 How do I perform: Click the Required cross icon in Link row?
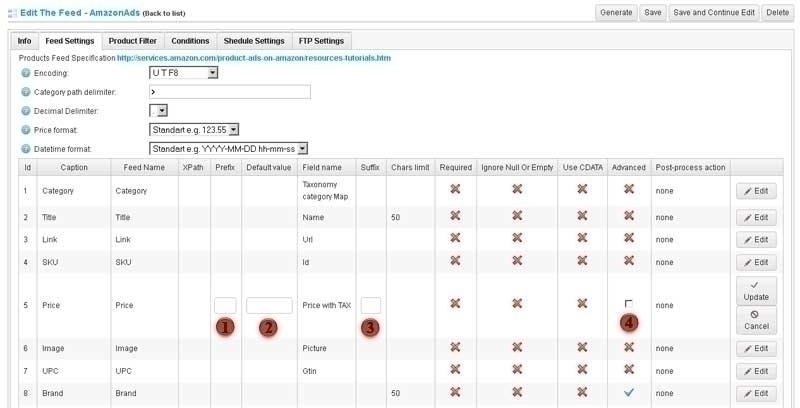pyautogui.click(x=455, y=238)
